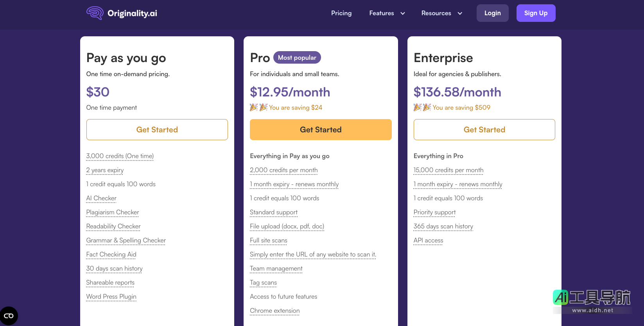Click the Most popular badge

click(x=297, y=57)
